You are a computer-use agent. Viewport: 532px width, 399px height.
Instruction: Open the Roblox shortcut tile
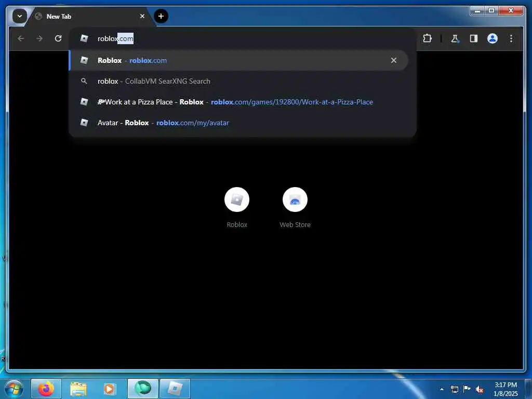(237, 208)
